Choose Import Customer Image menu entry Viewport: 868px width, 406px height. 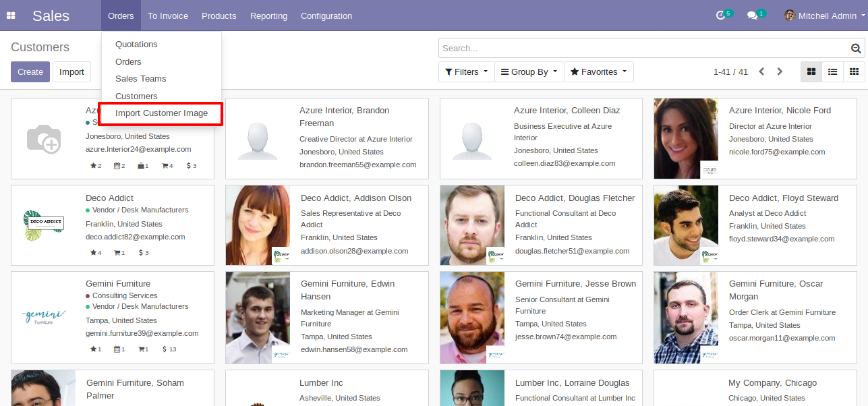pyautogui.click(x=162, y=113)
